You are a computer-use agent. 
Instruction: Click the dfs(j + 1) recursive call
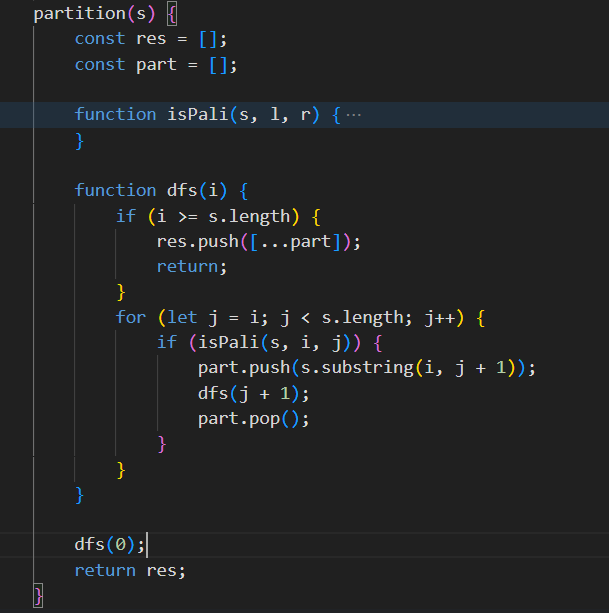pos(248,393)
